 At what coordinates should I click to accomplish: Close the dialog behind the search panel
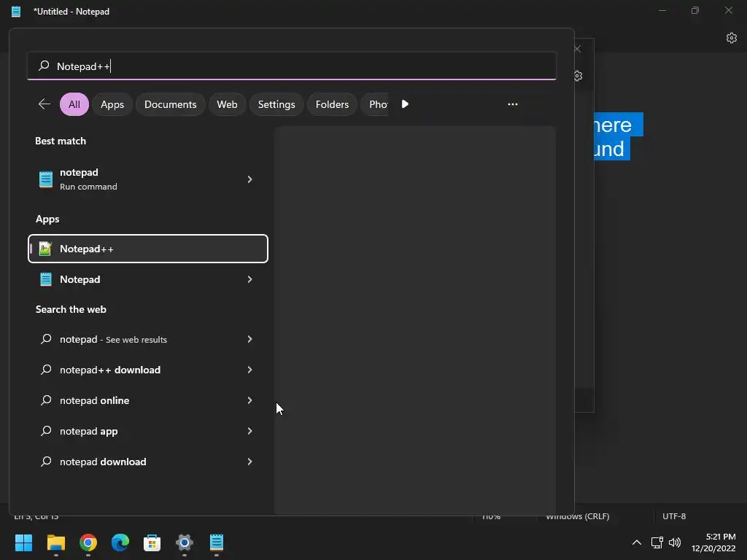pyautogui.click(x=578, y=49)
